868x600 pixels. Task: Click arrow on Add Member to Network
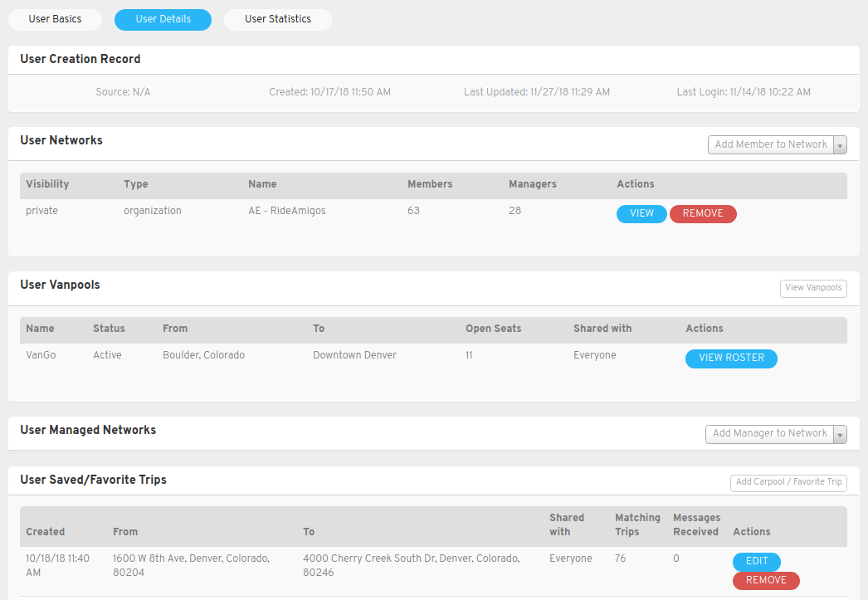tap(840, 145)
